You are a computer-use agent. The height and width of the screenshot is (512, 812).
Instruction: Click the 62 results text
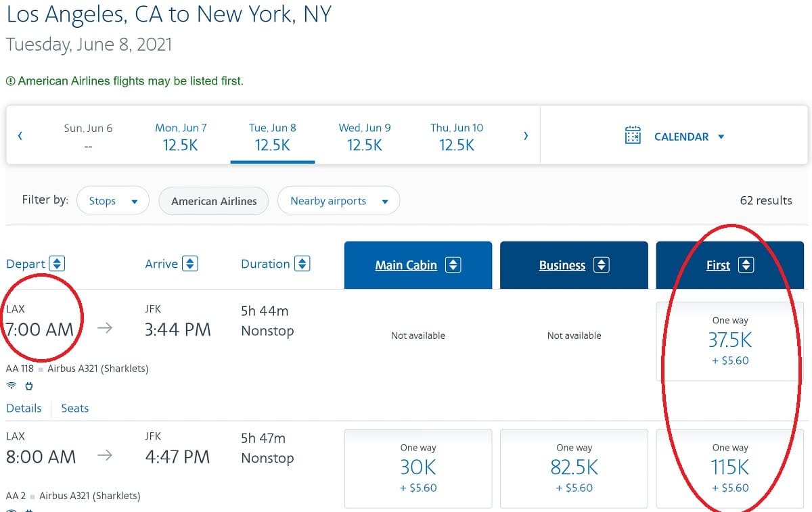[766, 201]
